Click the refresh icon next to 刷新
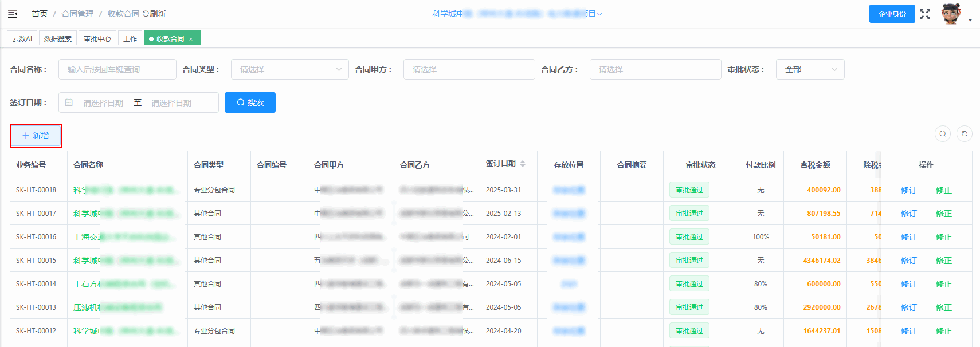Image resolution: width=980 pixels, height=347 pixels. coord(146,14)
